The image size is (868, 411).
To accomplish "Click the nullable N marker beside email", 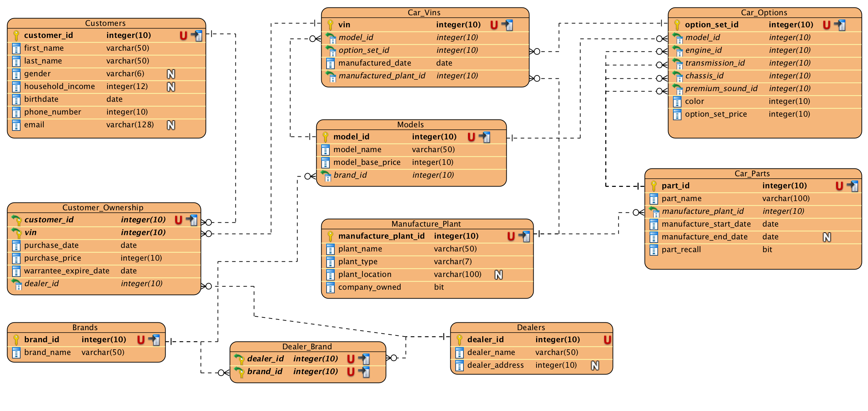I will point(171,125).
